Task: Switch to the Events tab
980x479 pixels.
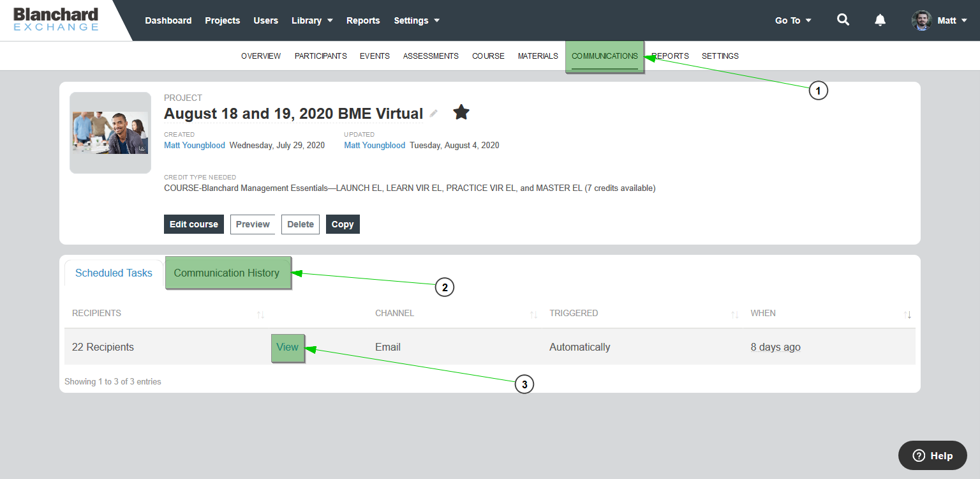Action: [375, 56]
